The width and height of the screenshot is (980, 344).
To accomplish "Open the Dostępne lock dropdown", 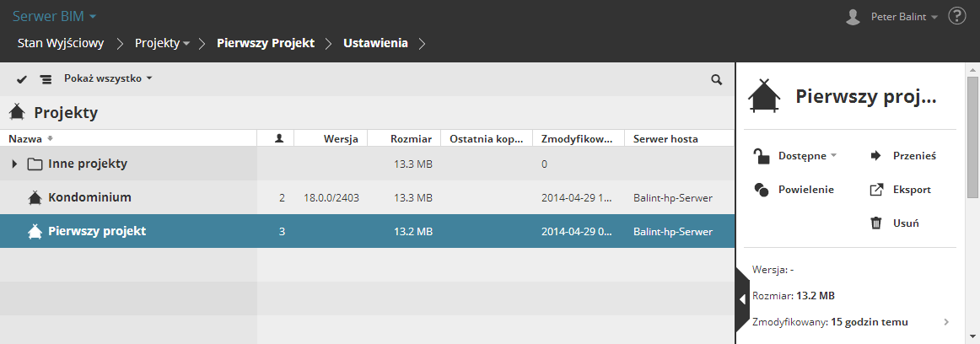I will click(796, 155).
